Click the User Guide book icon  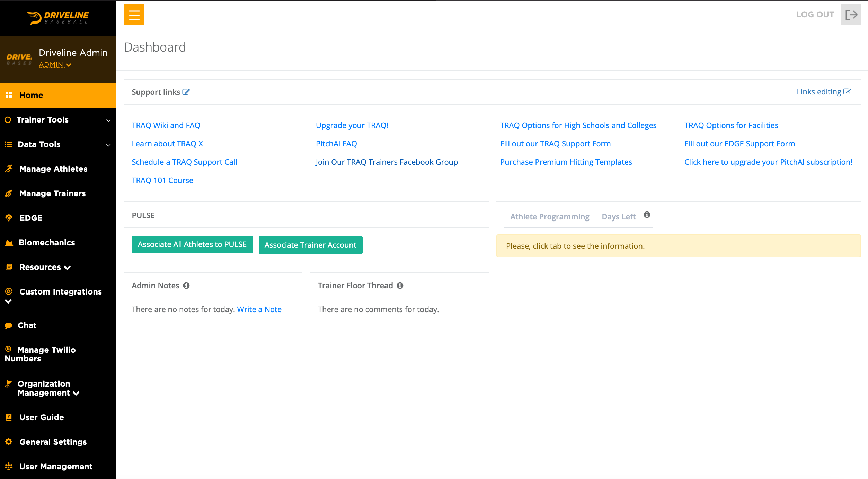pyautogui.click(x=9, y=417)
